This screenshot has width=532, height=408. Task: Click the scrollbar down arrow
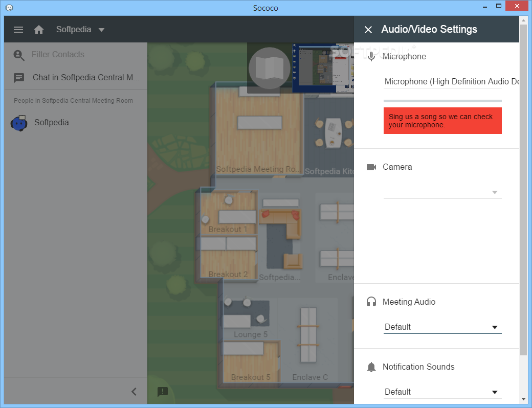(523, 399)
